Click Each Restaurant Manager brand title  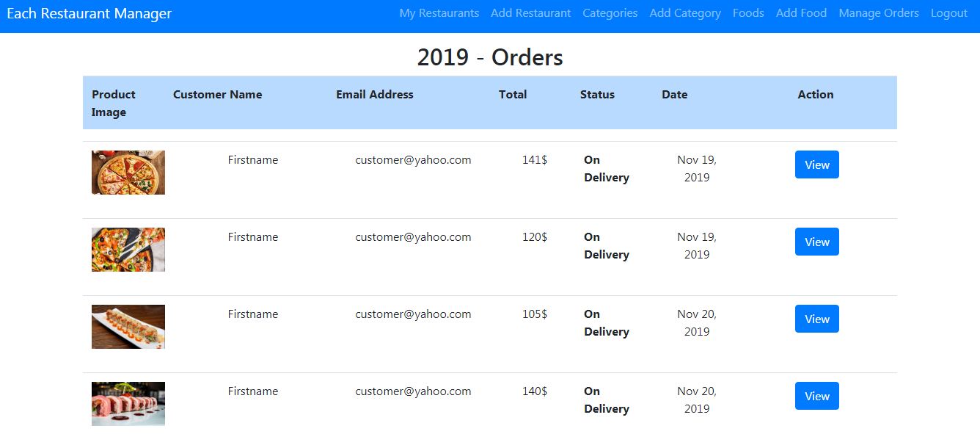(89, 13)
